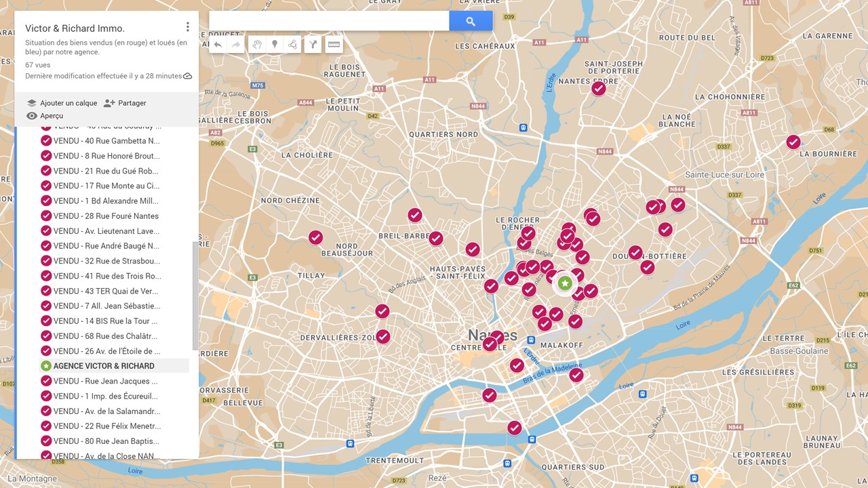Focus the map search input field
Viewport: 868px width, 488px height.
coord(329,21)
